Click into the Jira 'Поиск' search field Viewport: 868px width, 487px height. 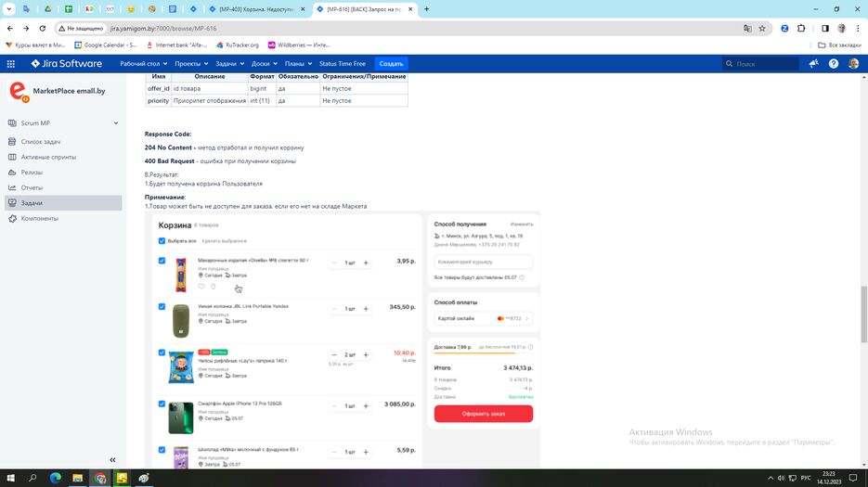(761, 64)
